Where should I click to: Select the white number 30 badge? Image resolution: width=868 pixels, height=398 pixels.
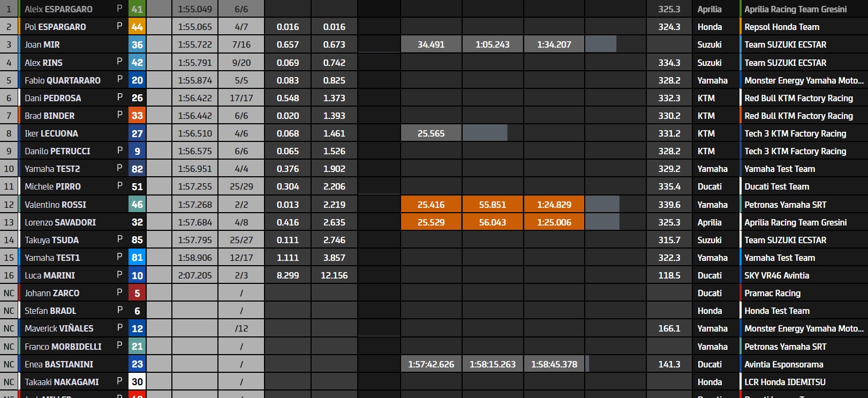tap(137, 382)
